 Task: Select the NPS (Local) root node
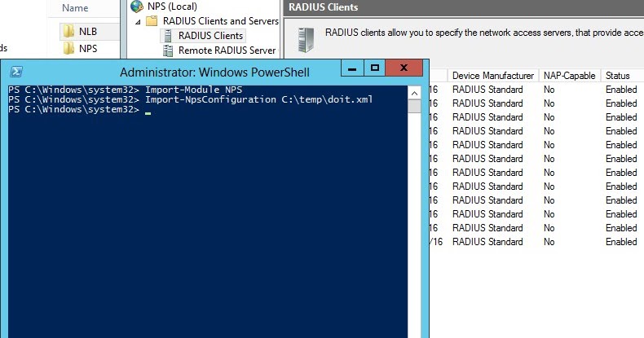(172, 7)
